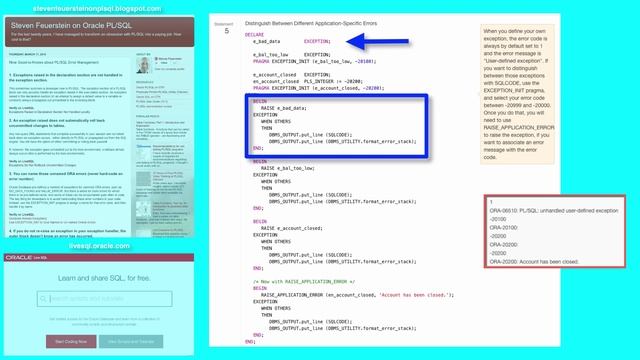Click the PRAGMA EXCEPTION_INIT e_bal_too_low line
This screenshot has width=640, height=360.
pos(314,61)
